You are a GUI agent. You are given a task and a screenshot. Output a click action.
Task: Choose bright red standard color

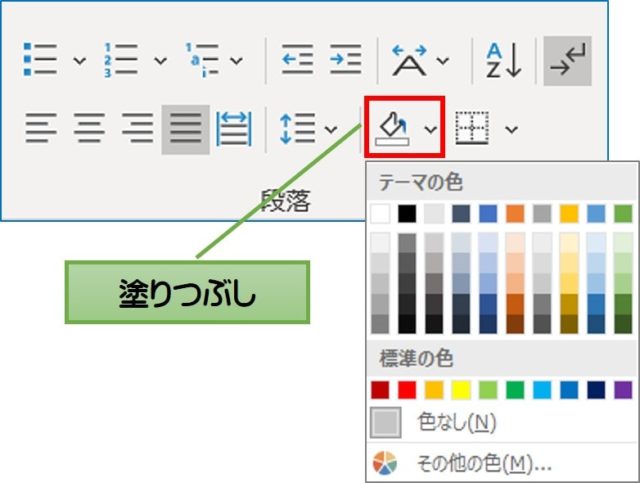coord(407,390)
